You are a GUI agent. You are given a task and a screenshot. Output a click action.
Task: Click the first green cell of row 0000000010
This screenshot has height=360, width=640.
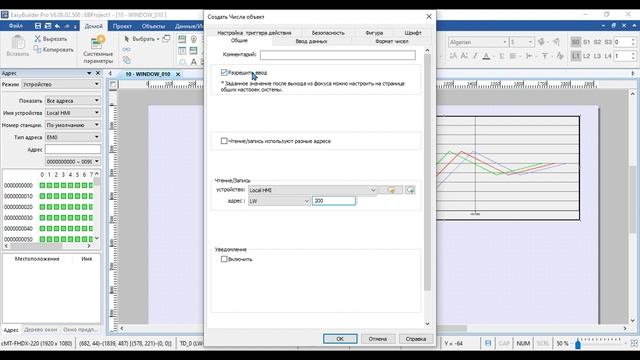click(42, 196)
